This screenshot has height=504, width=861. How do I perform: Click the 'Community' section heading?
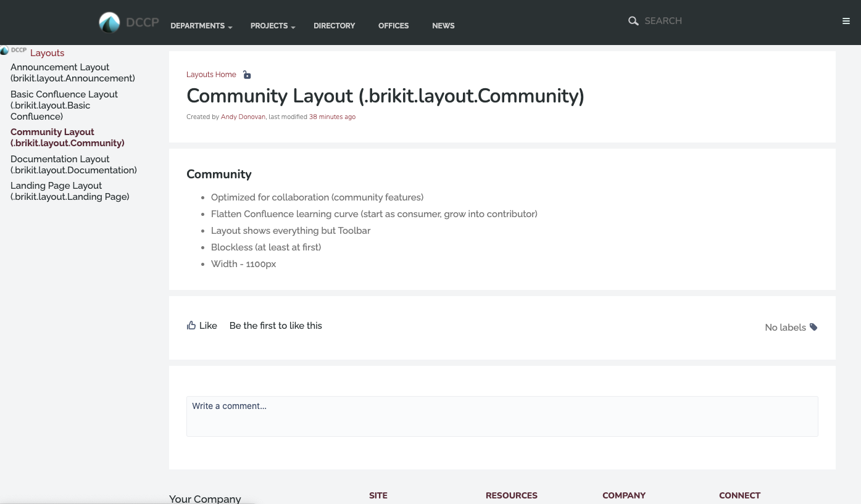tap(219, 175)
